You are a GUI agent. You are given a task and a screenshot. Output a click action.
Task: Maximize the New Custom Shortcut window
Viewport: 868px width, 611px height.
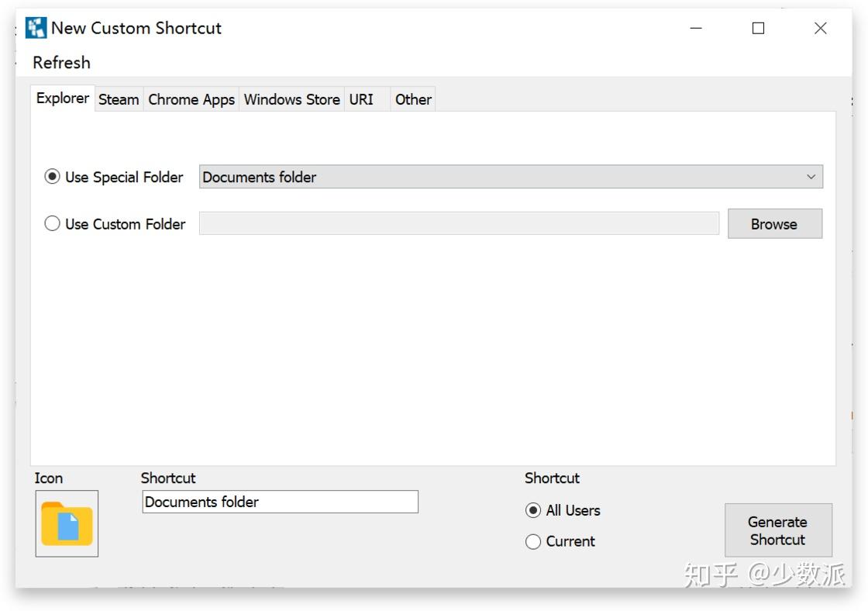(758, 28)
